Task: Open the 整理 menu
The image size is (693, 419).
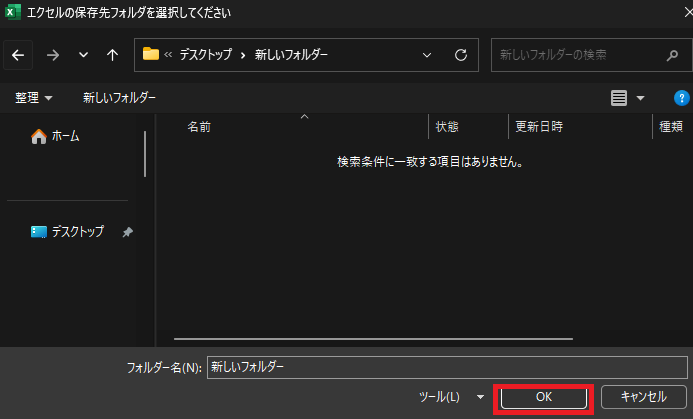Action: [x=34, y=98]
